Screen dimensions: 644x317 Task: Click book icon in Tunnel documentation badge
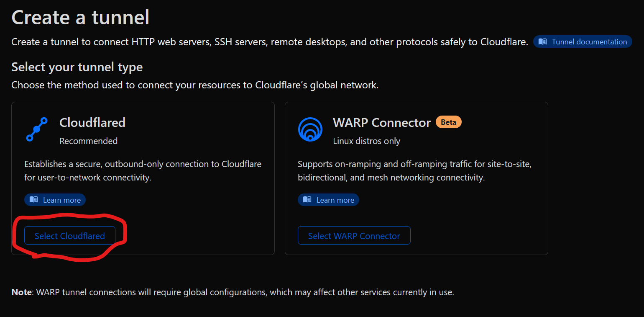tap(542, 42)
